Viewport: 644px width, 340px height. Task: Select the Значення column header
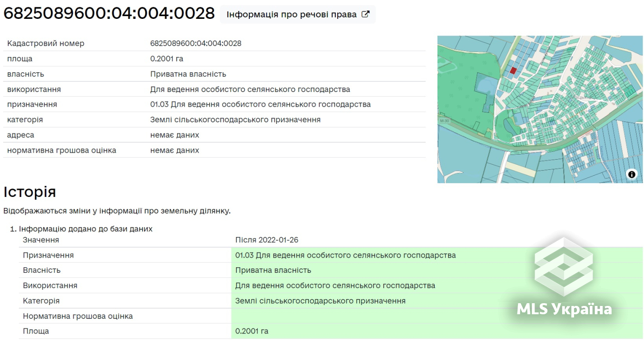[41, 240]
